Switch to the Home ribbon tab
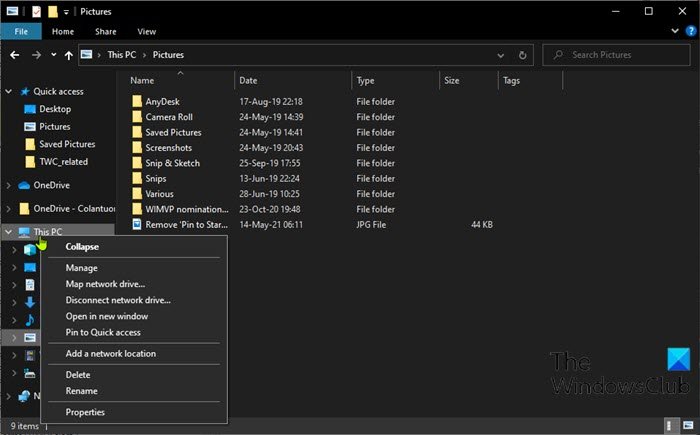700x435 pixels. click(x=63, y=32)
